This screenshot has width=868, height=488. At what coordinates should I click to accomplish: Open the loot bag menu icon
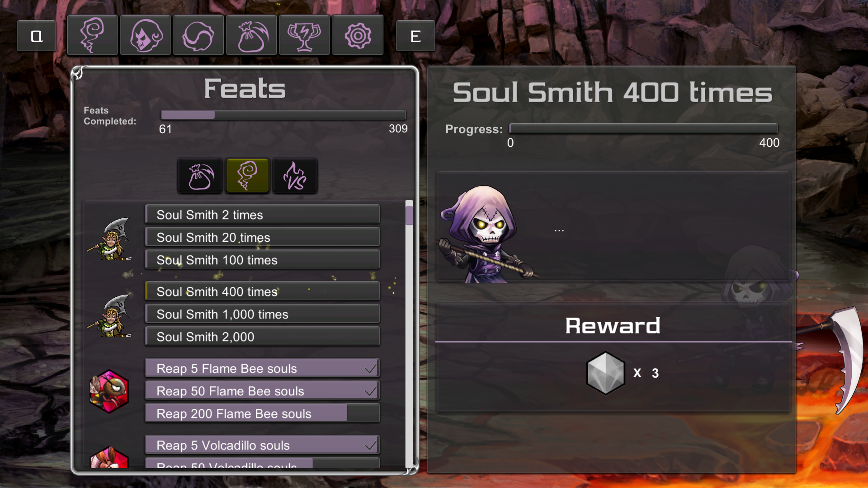point(251,35)
